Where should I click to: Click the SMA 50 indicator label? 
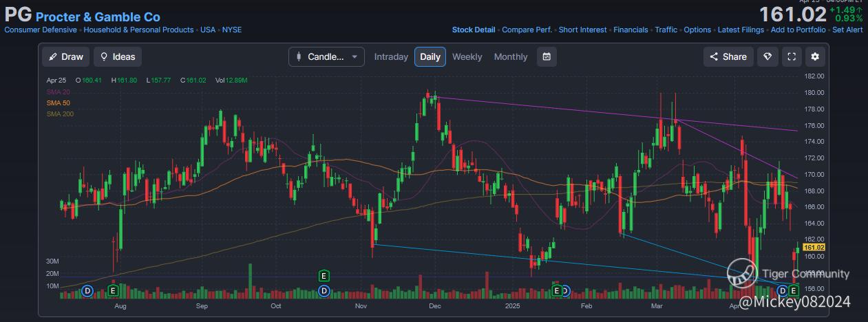(x=57, y=103)
